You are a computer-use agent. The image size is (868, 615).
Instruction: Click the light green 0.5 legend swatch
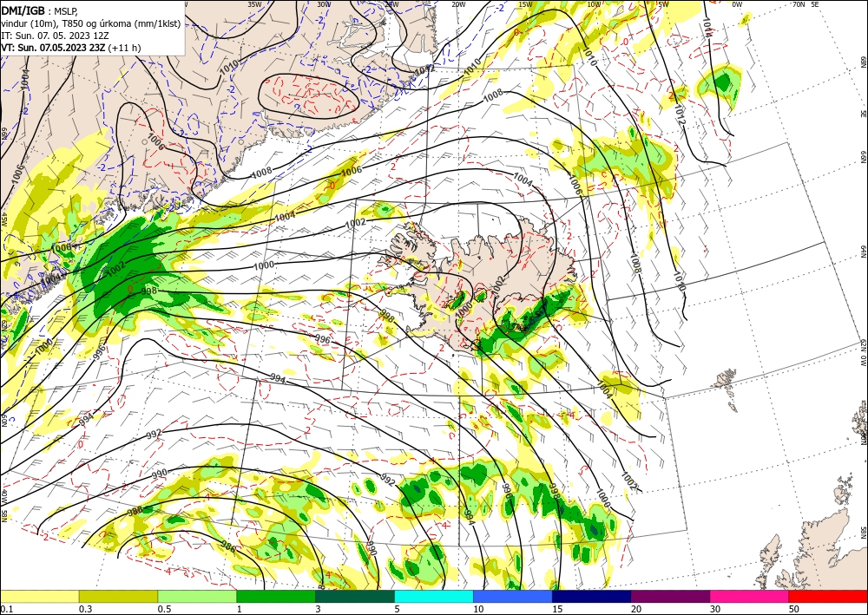click(197, 596)
